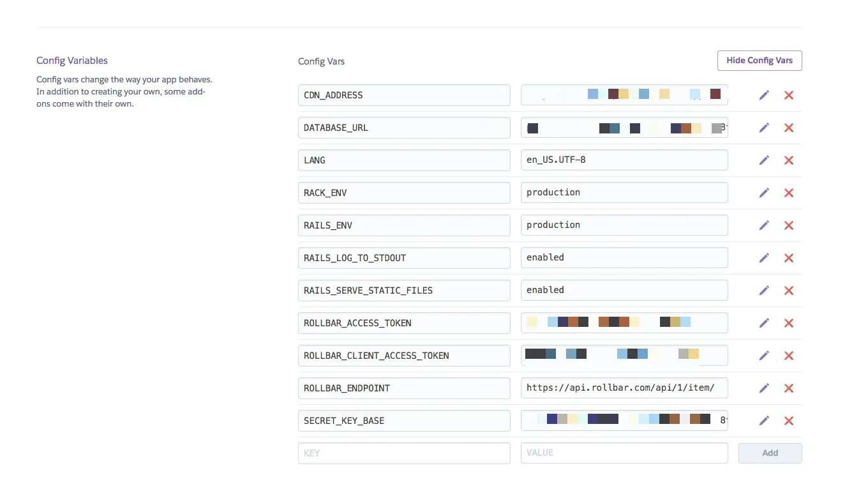
Task: Edit the RACK_ENV config var
Action: pos(764,193)
